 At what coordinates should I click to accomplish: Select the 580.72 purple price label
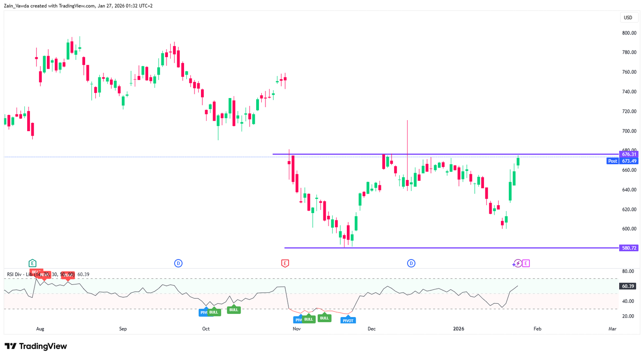pyautogui.click(x=629, y=248)
